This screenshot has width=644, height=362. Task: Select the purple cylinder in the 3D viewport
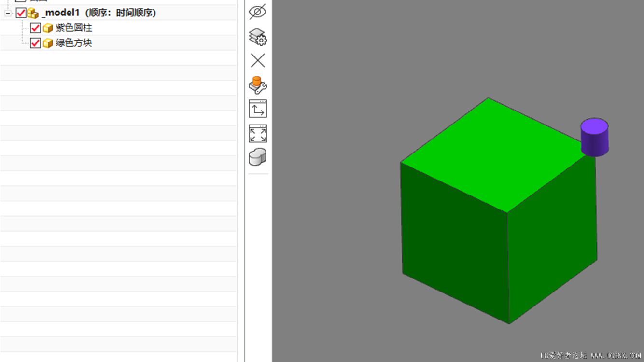[x=594, y=137]
